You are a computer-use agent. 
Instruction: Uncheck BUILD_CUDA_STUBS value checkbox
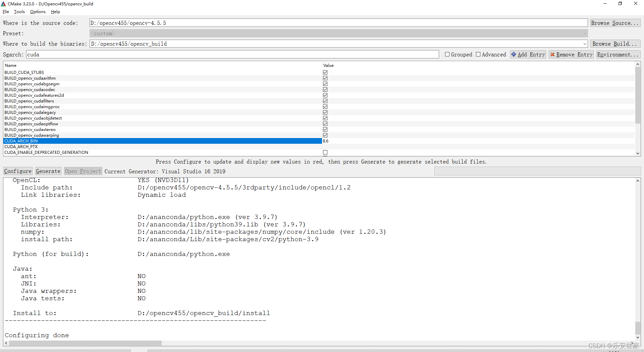point(325,73)
